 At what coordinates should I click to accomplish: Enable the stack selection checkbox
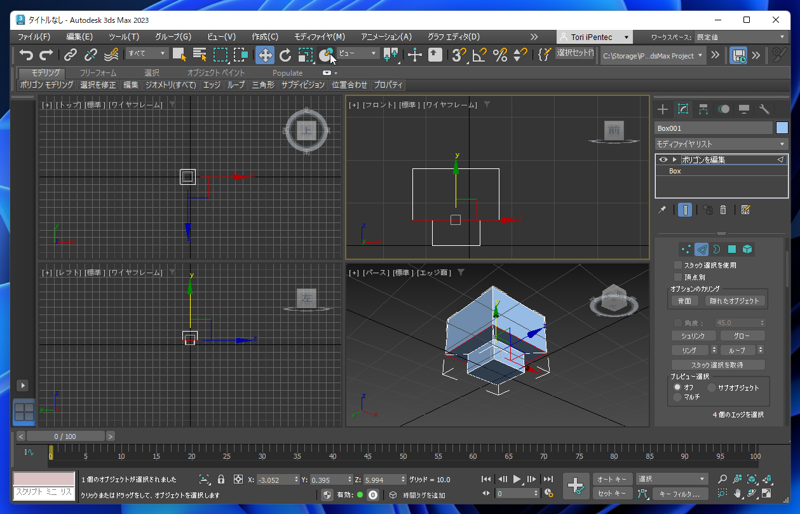tap(678, 265)
